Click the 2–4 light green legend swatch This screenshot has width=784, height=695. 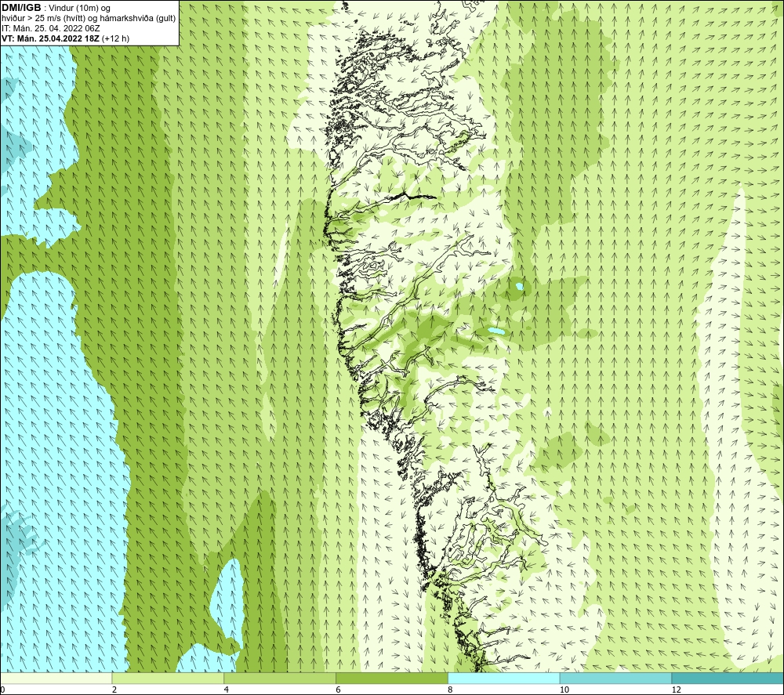click(x=168, y=678)
